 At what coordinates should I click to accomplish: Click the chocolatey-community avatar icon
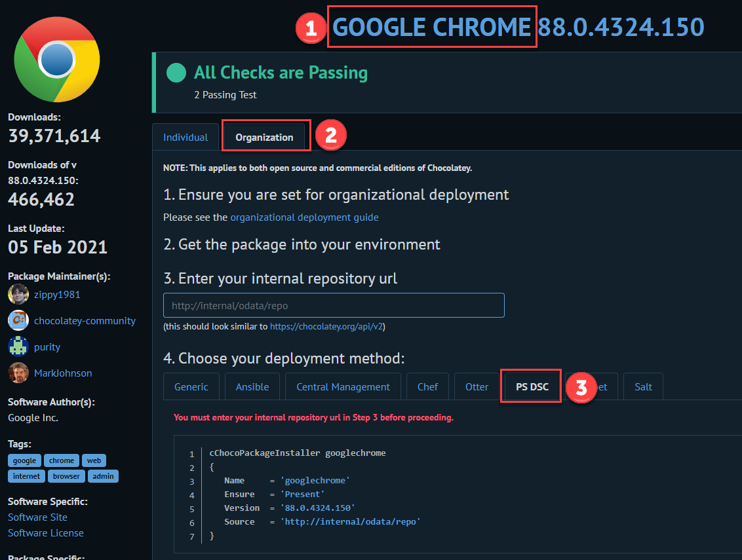coord(18,320)
